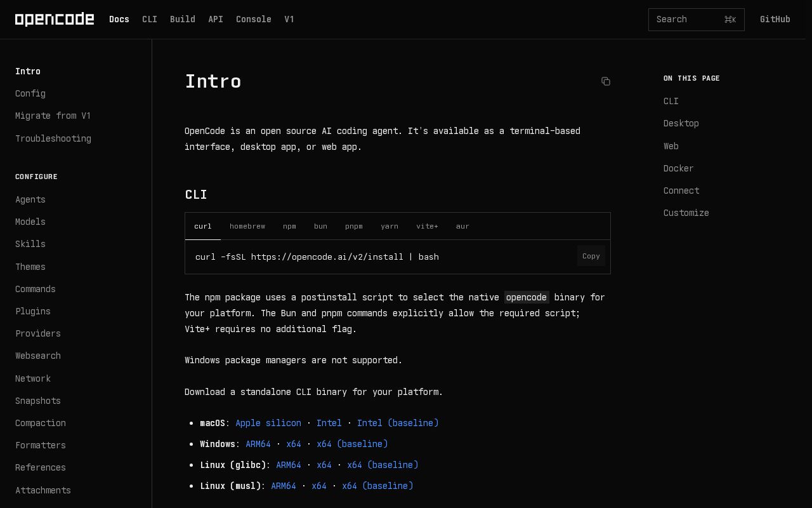The width and height of the screenshot is (812, 508).
Task: Go to the Skills sidebar page
Action: pos(30,244)
